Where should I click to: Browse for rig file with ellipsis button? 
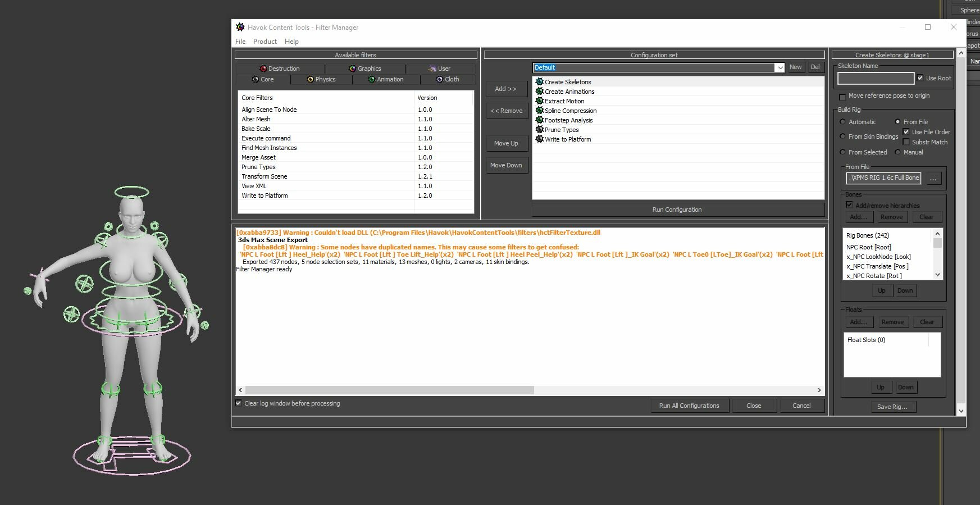(933, 179)
